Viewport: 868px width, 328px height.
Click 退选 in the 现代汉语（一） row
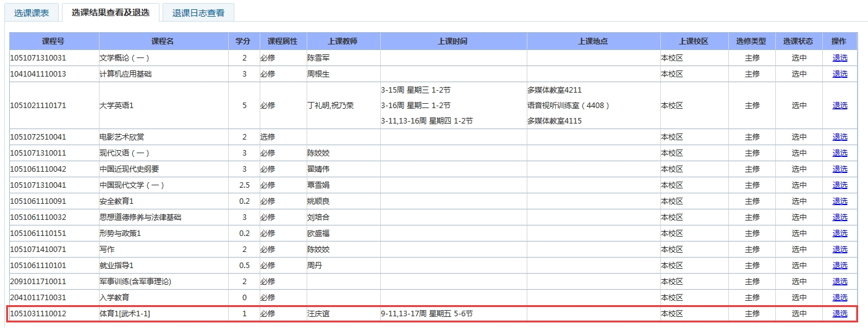pos(840,153)
